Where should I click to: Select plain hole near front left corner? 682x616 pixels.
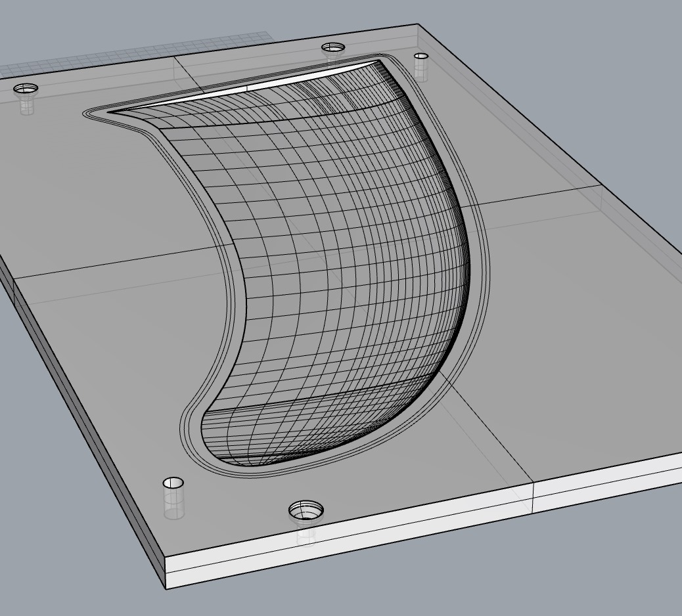tap(173, 483)
